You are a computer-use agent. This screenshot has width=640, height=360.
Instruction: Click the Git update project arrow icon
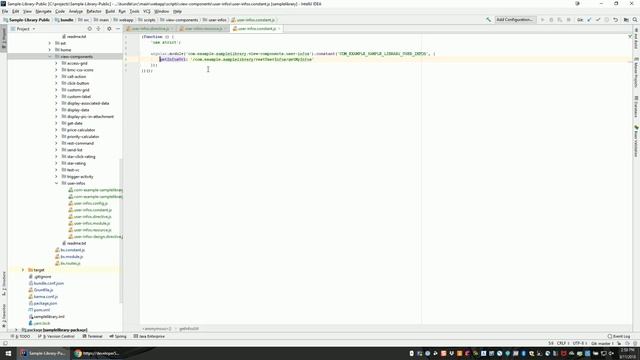click(589, 20)
